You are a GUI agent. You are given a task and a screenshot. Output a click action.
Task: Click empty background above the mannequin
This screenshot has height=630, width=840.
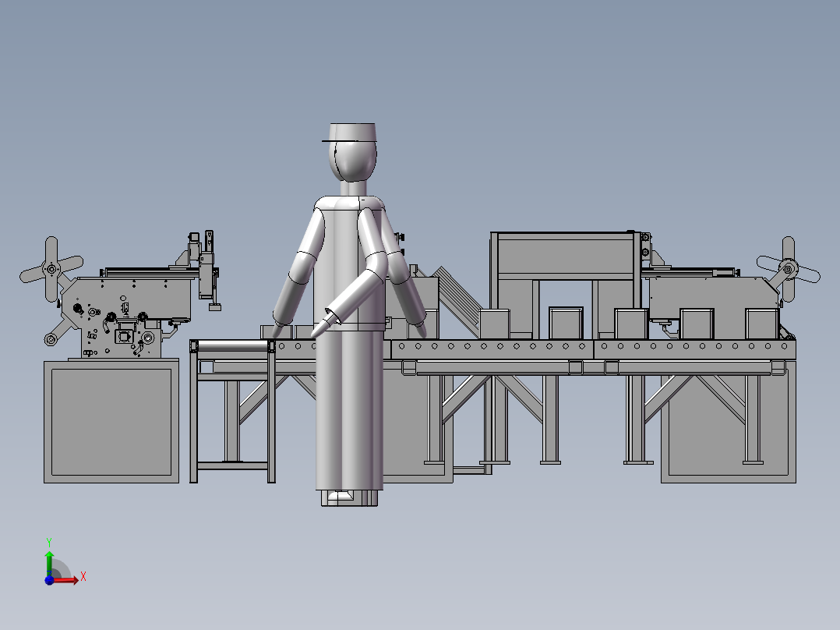tap(351, 62)
